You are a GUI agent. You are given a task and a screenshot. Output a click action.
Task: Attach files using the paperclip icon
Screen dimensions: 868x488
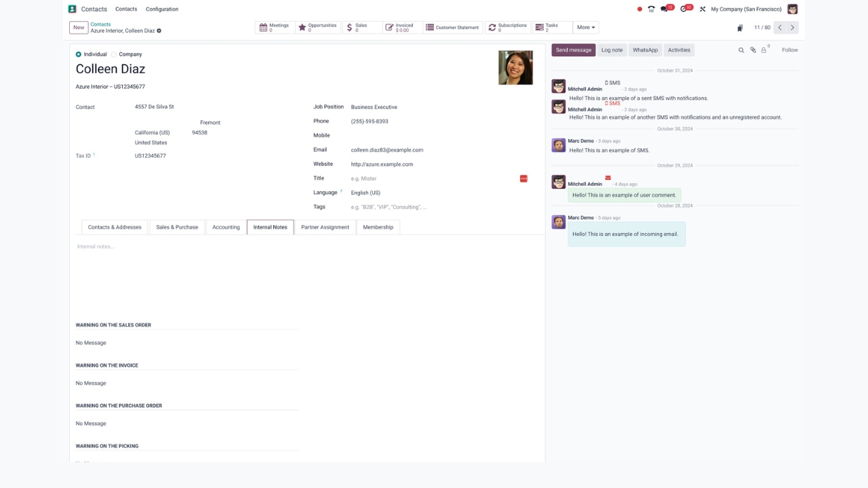click(x=753, y=50)
